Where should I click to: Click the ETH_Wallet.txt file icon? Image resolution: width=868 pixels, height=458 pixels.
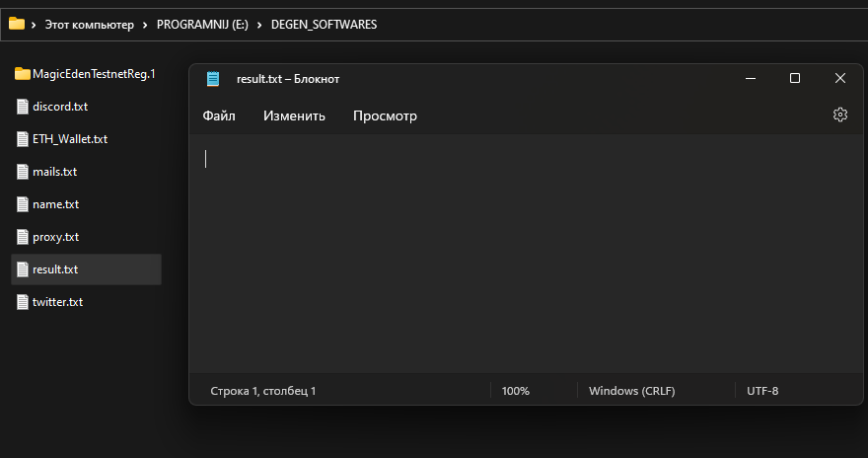coord(22,139)
